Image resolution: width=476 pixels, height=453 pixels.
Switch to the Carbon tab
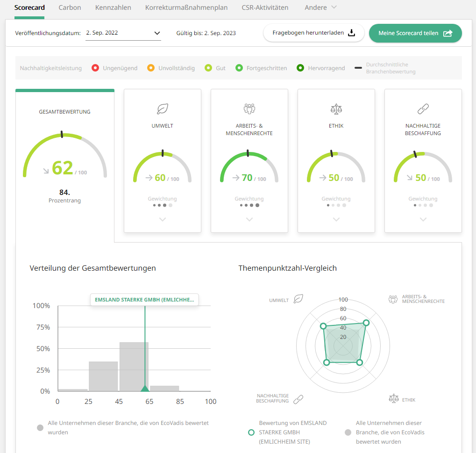[70, 7]
